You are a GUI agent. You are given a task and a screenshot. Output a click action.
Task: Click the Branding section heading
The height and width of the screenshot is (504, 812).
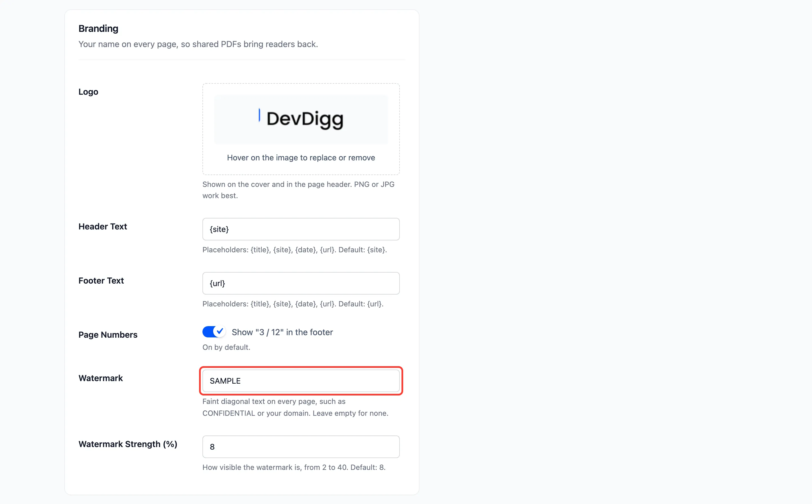coord(98,28)
